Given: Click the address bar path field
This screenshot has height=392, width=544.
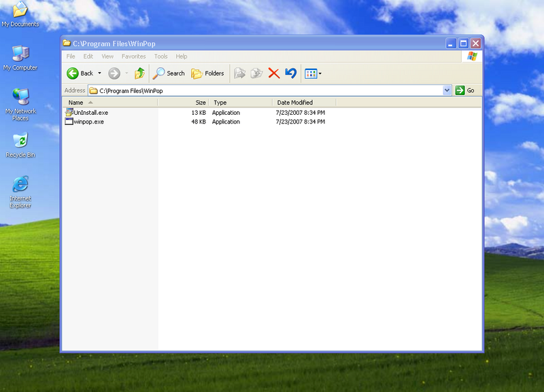Looking at the screenshot, I should (x=266, y=90).
